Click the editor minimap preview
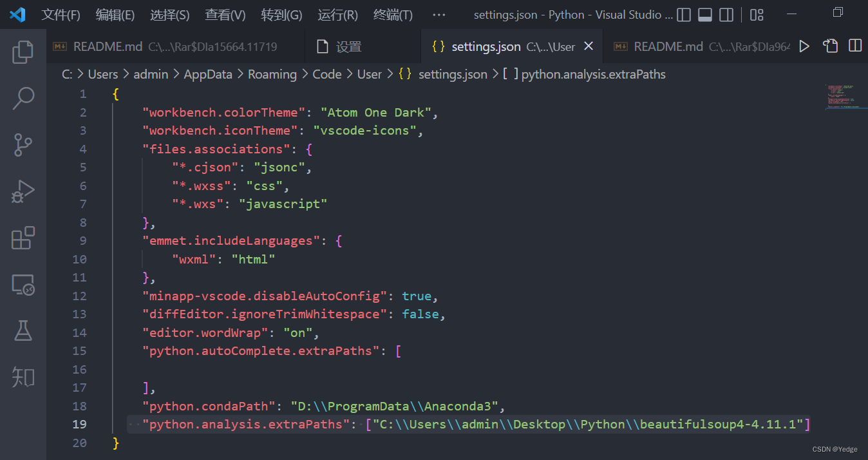This screenshot has width=868, height=460. (846, 97)
